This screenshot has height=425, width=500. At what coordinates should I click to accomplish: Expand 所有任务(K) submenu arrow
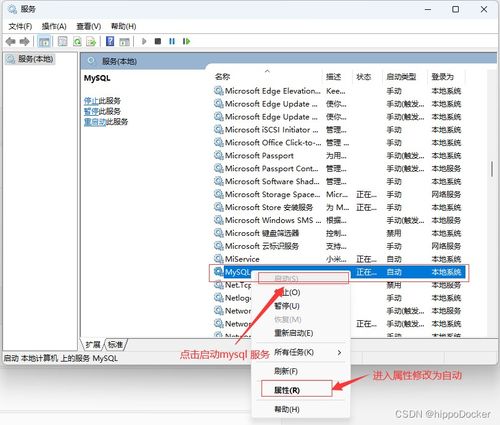click(339, 352)
